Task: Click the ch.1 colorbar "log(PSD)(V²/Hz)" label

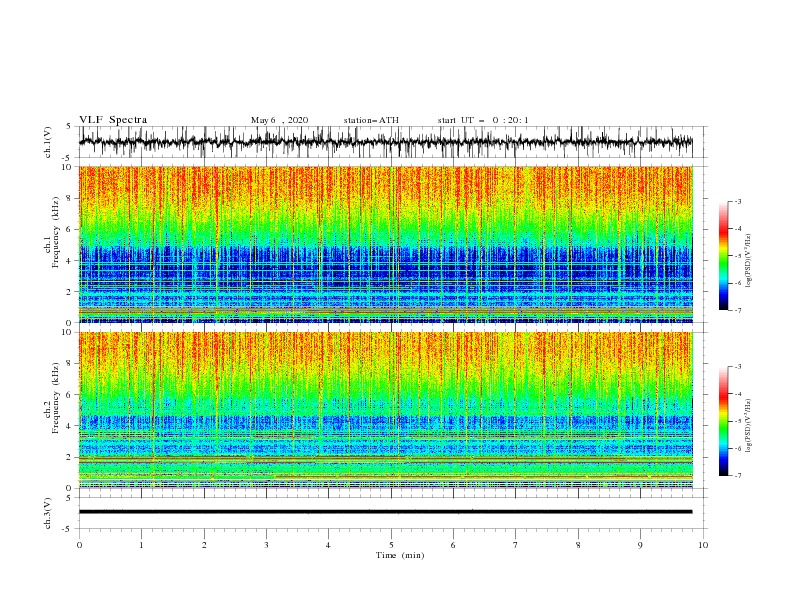Action: coord(749,261)
